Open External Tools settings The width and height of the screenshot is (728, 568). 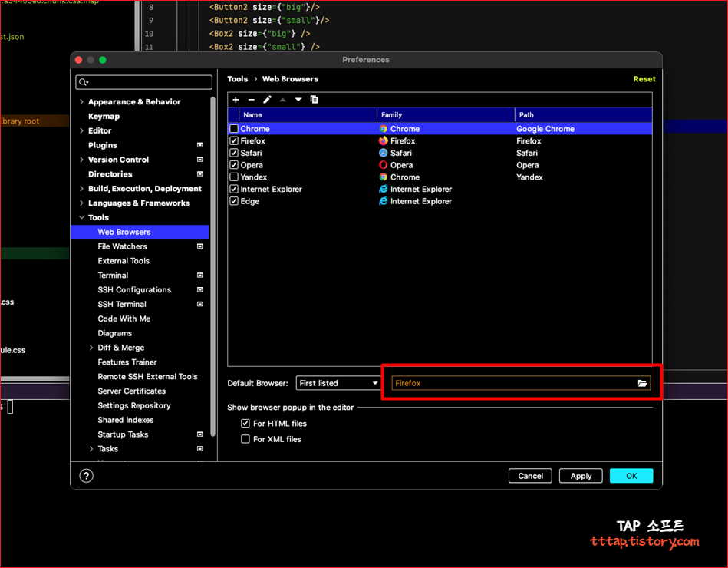(124, 260)
